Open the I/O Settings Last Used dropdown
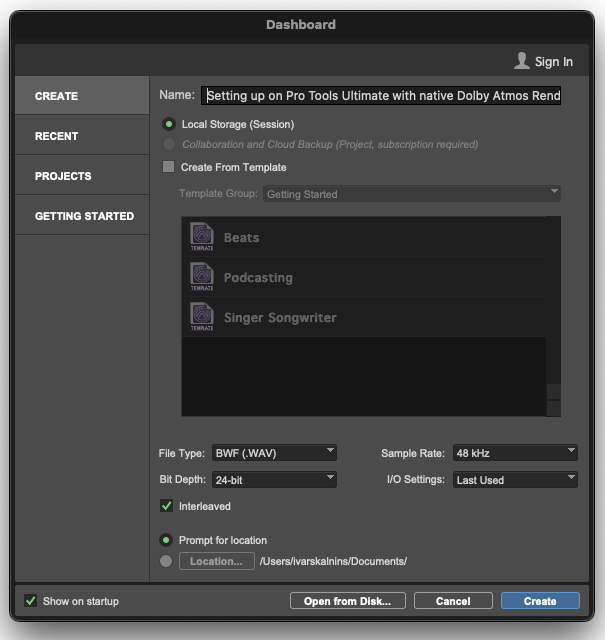The image size is (605, 640). pyautogui.click(x=515, y=480)
